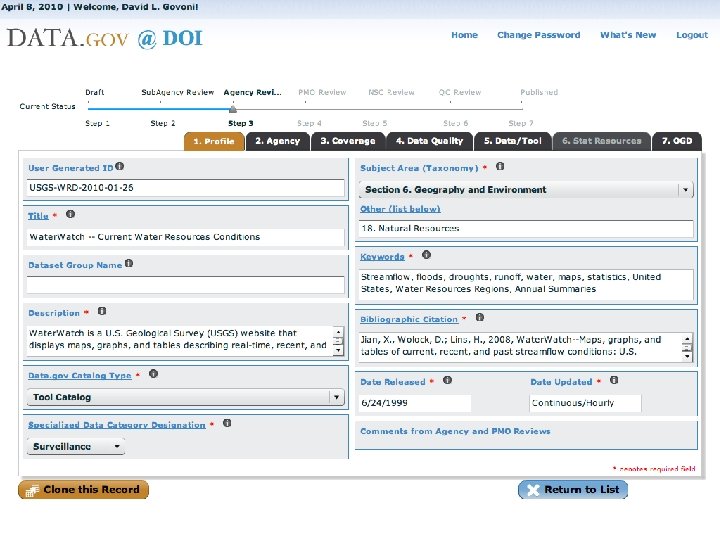Switch to the 2. Agency tab
Viewport: 720px width, 540px height.
click(x=277, y=141)
